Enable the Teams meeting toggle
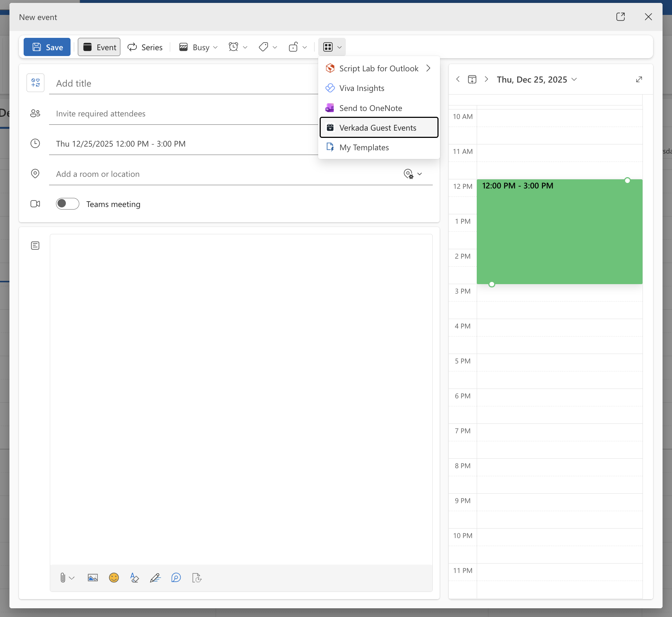Viewport: 672px width, 617px height. [67, 204]
